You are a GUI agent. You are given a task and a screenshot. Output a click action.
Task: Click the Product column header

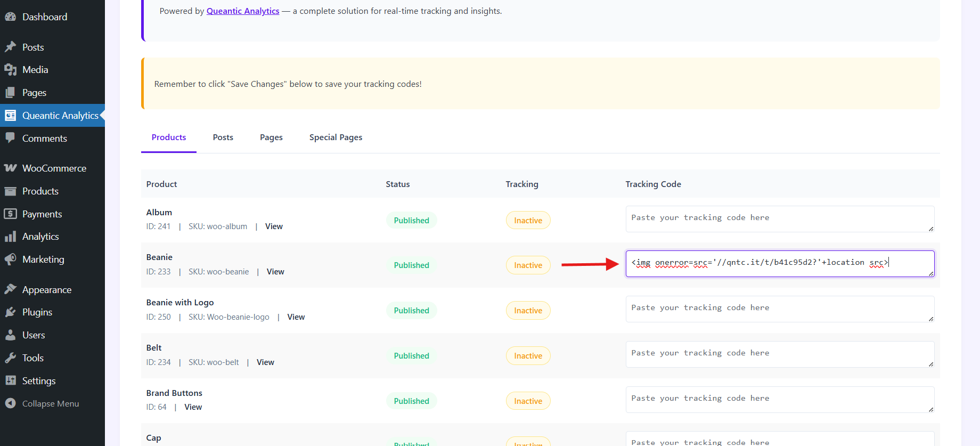tap(161, 184)
